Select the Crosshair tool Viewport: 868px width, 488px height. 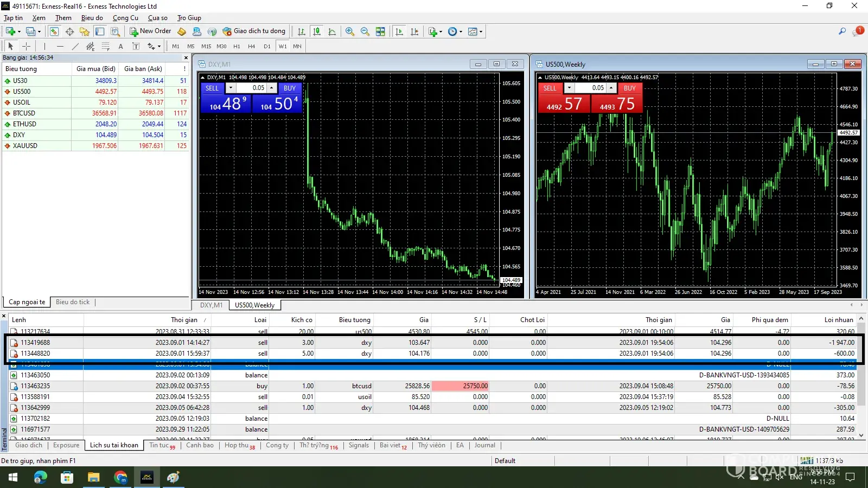[x=26, y=47]
